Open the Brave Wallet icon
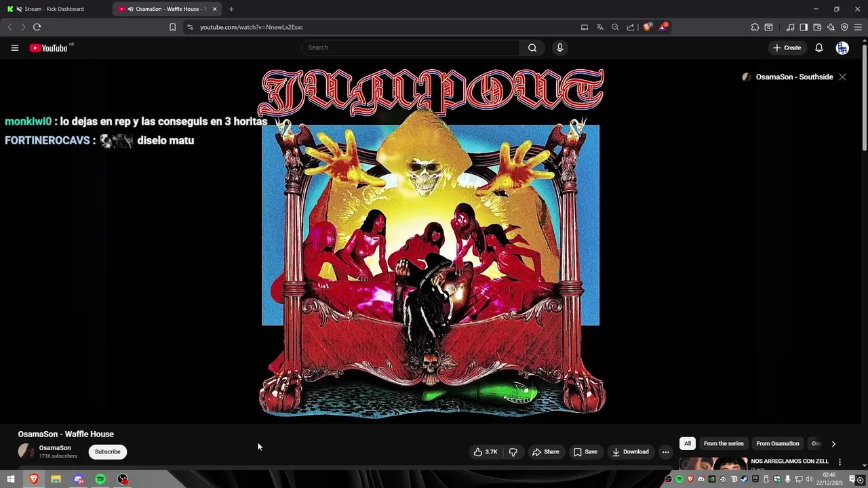 817,27
